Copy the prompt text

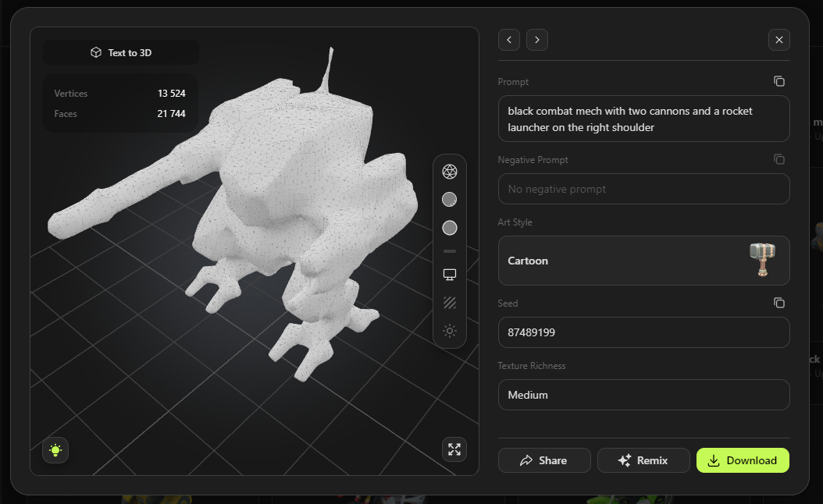[778, 81]
